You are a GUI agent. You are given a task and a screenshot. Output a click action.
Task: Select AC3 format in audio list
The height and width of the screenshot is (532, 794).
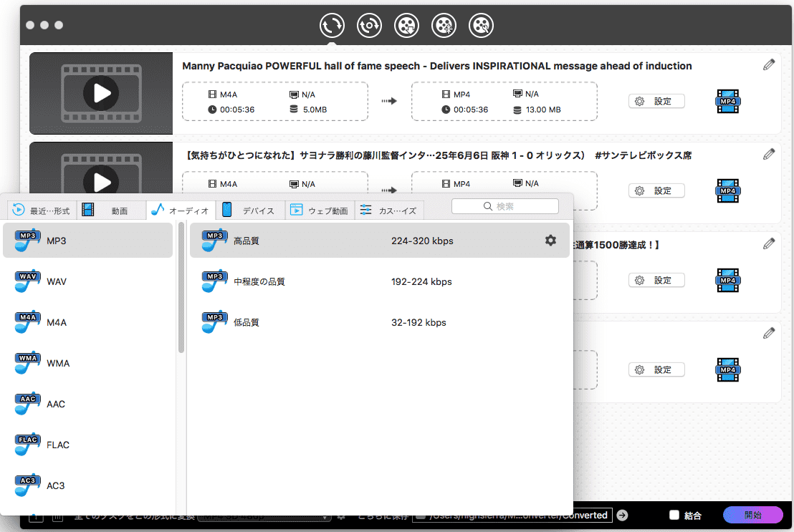(87, 486)
